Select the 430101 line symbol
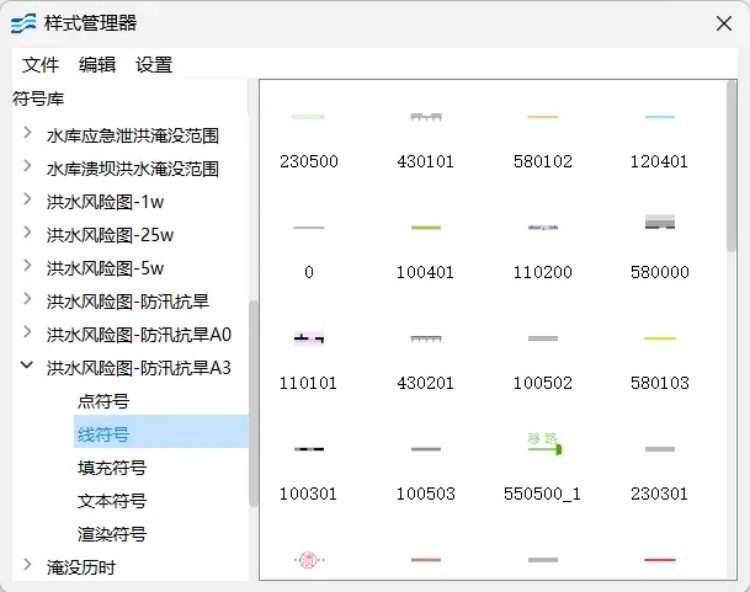Viewport: 750px width, 592px height. 425,118
